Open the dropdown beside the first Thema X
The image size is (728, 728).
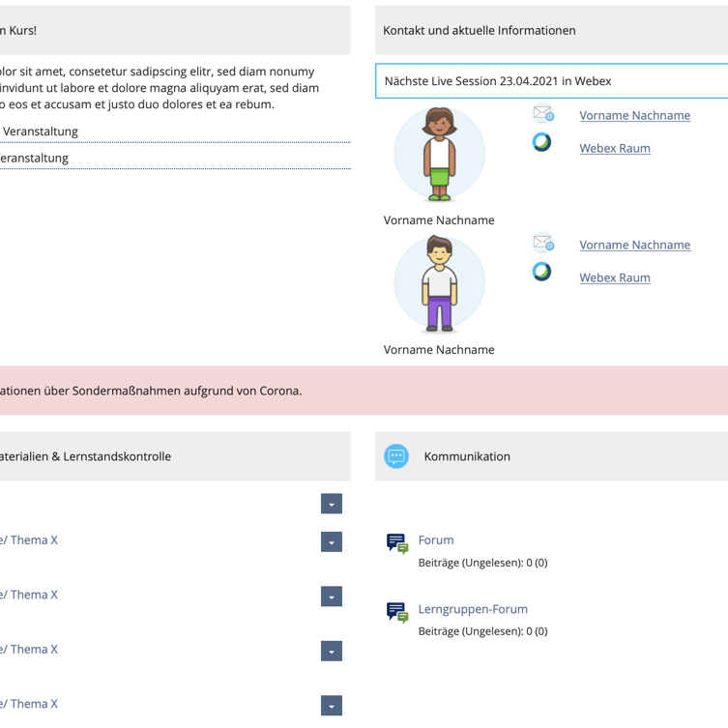click(x=332, y=541)
